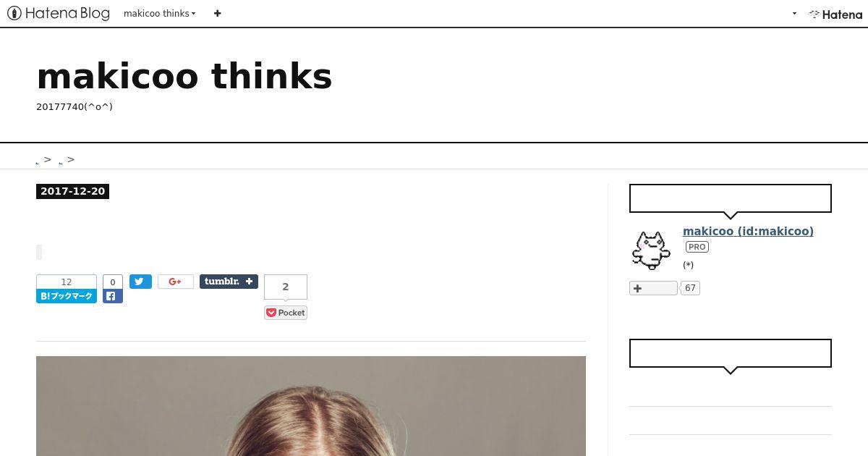868x456 pixels.
Task: Open makicoo (id:makicoo) profile link
Action: 748,232
